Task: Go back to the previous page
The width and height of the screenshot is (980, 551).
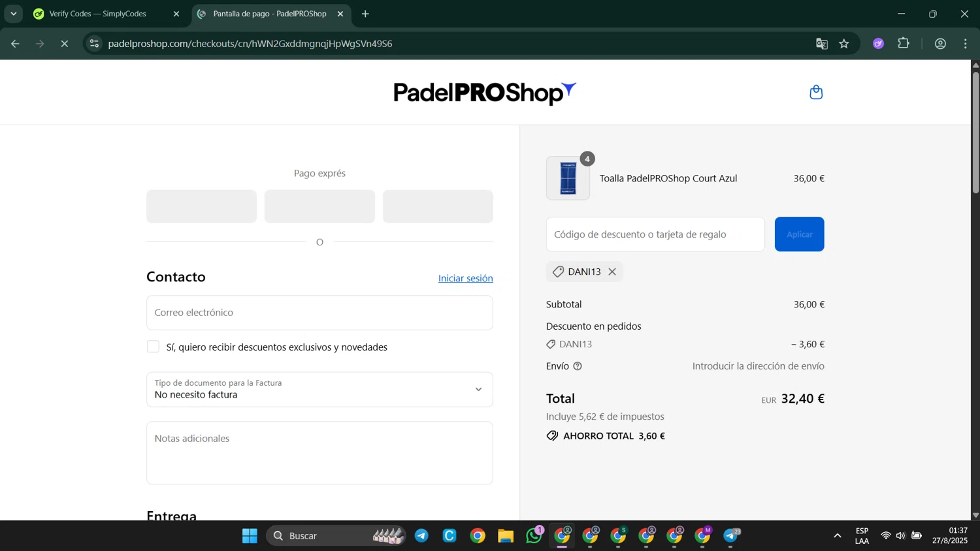Action: pos(15,44)
